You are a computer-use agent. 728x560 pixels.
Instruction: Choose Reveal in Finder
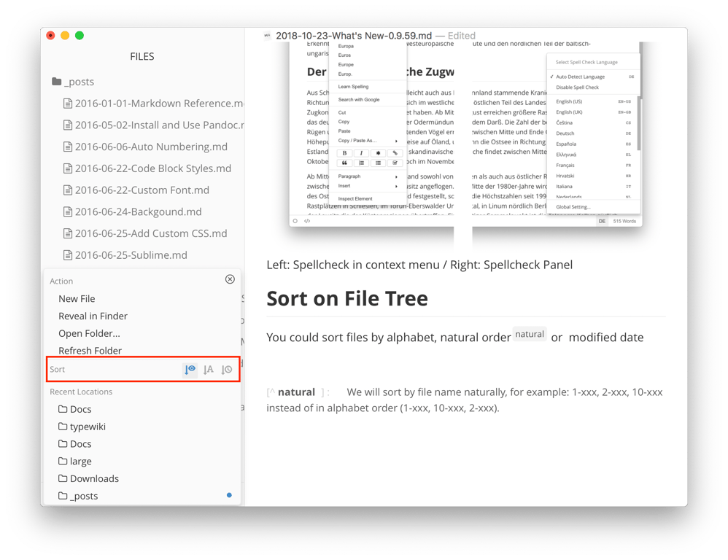click(x=93, y=316)
